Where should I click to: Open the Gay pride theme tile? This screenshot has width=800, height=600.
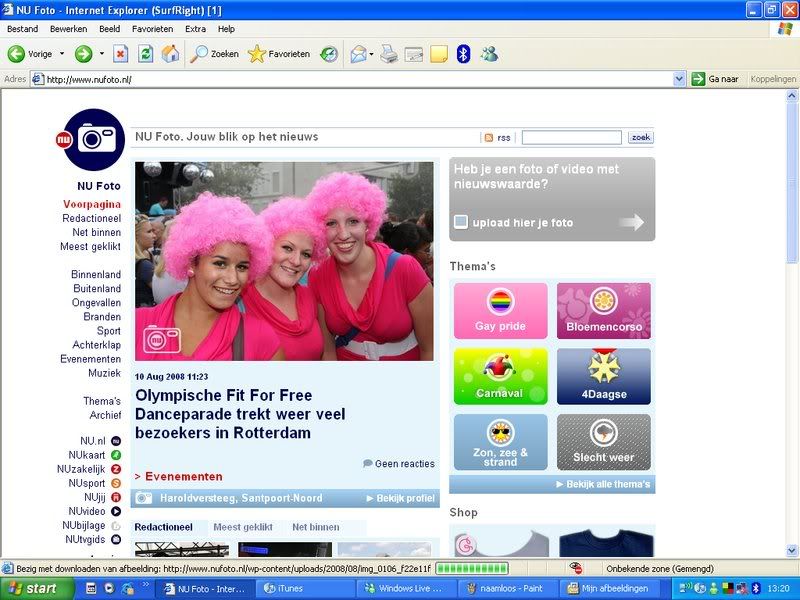[x=500, y=311]
